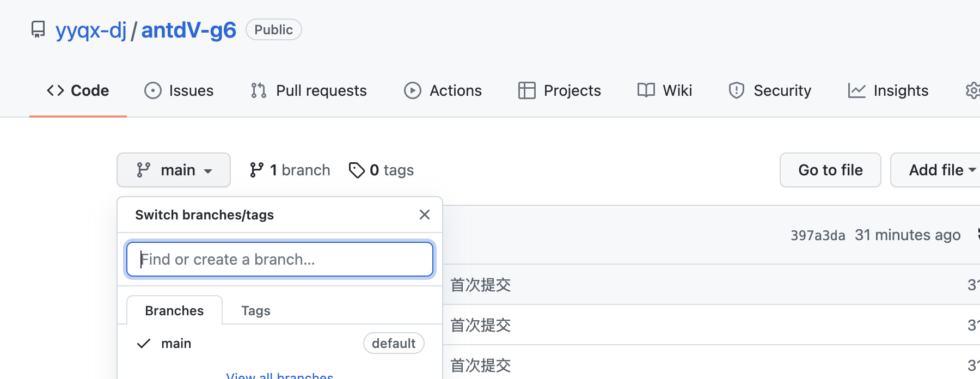Image resolution: width=980 pixels, height=379 pixels.
Task: Click the checkmark next to main
Action: [144, 344]
